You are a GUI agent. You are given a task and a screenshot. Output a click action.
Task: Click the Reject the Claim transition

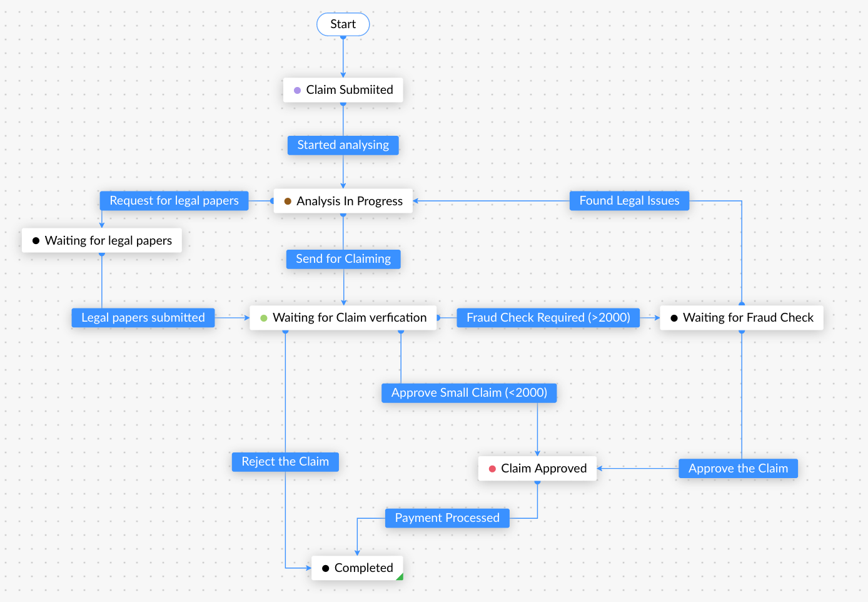285,462
